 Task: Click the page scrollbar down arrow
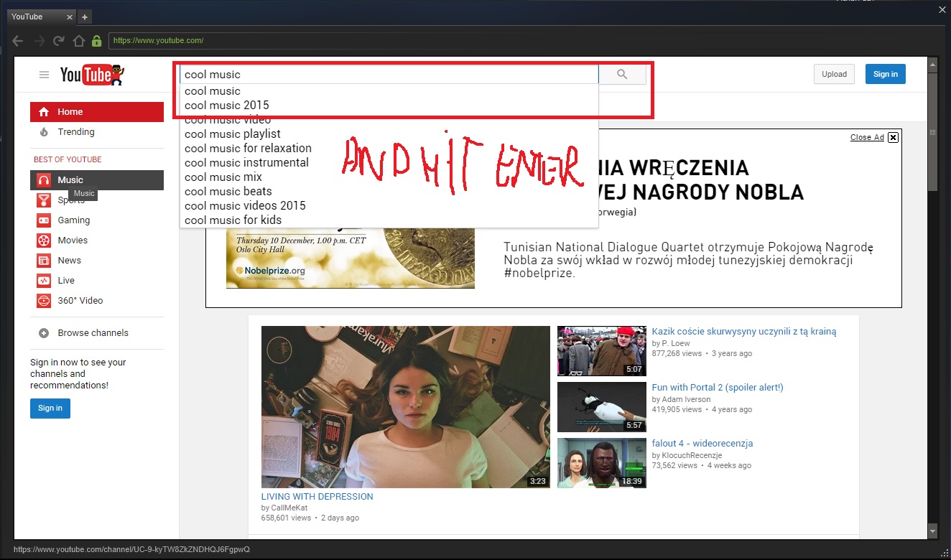click(932, 531)
